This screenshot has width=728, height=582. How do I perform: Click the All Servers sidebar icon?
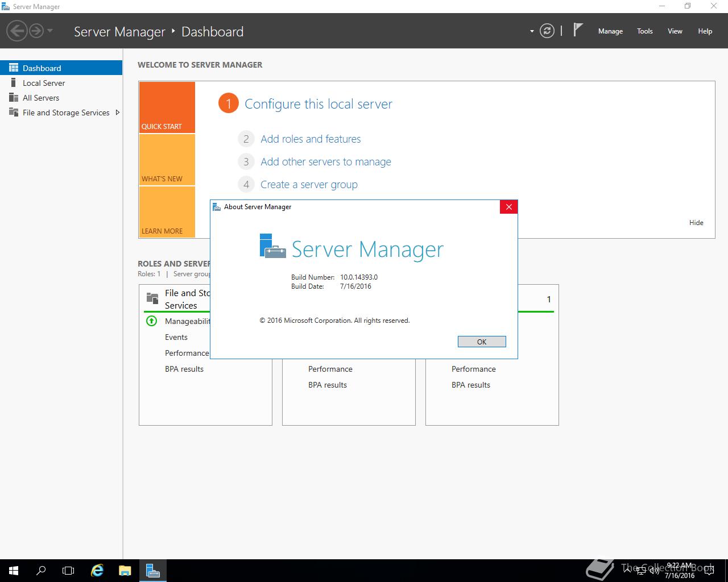[x=14, y=98]
